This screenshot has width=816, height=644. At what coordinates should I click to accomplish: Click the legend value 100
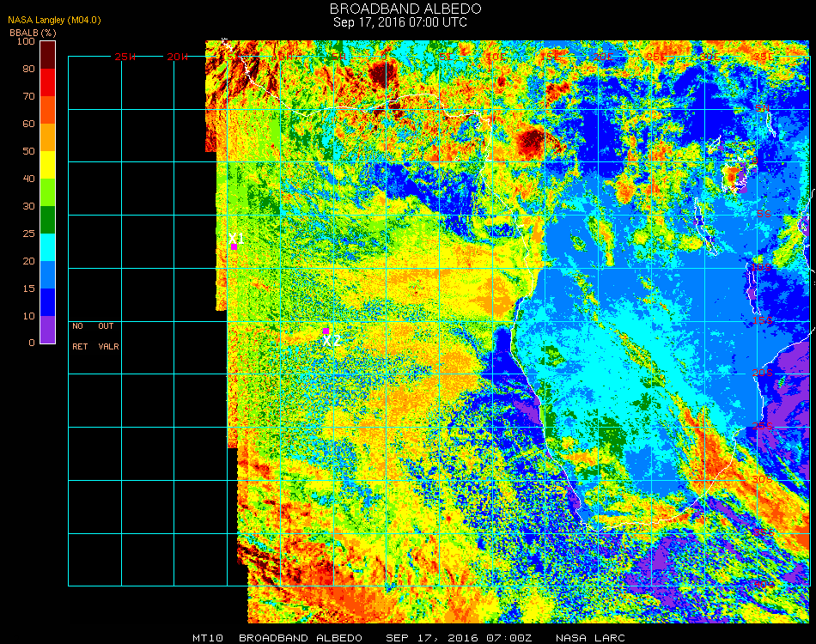click(x=26, y=41)
